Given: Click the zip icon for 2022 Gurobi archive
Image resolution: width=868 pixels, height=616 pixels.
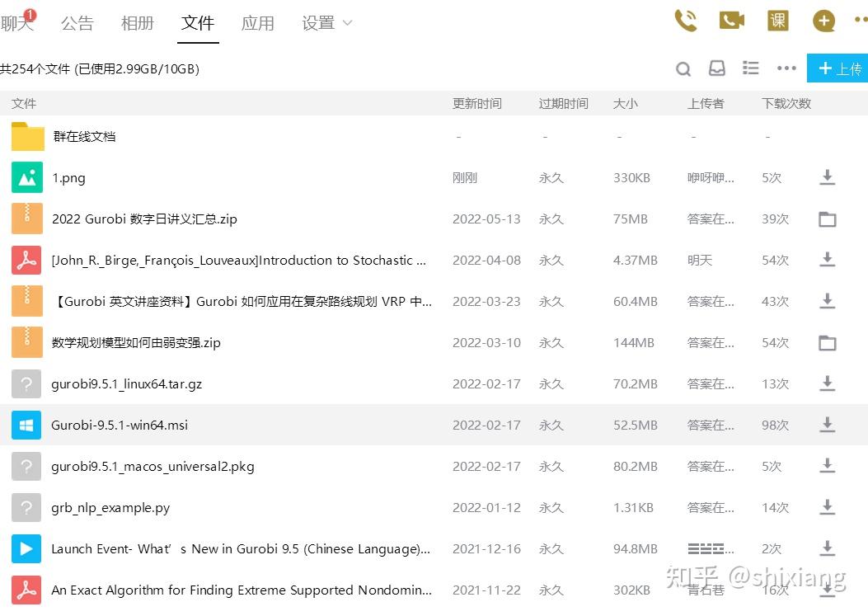Looking at the screenshot, I should 26,219.
